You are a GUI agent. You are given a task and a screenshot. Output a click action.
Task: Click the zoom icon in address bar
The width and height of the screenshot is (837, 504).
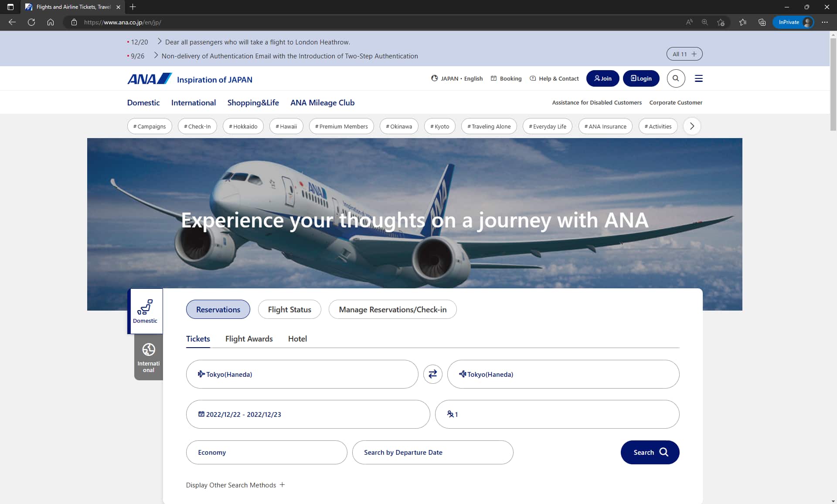(704, 22)
